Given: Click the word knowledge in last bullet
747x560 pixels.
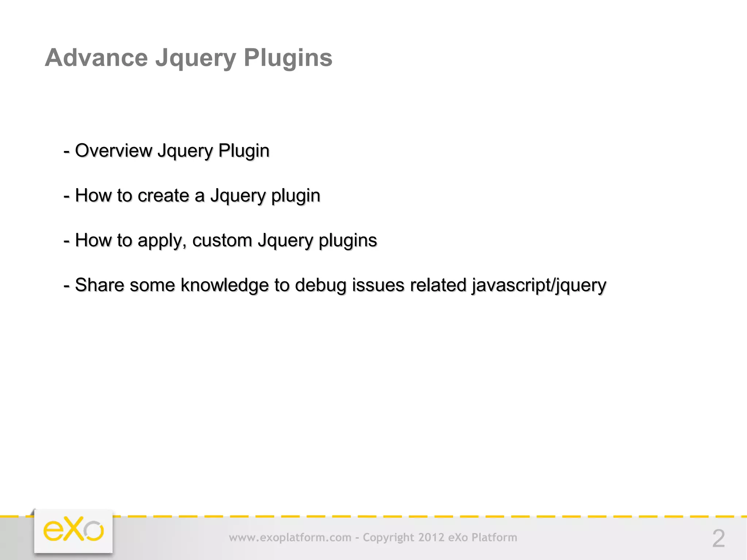Looking at the screenshot, I should [224, 285].
